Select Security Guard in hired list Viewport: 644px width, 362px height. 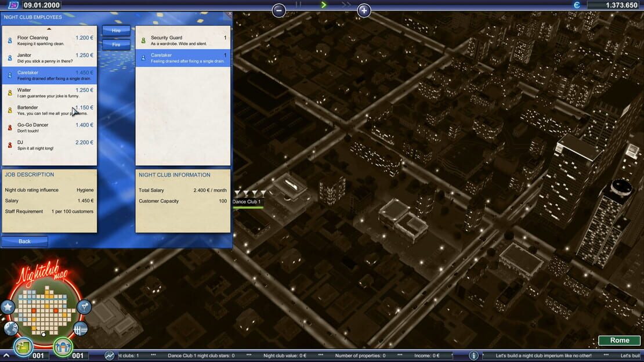click(x=183, y=40)
